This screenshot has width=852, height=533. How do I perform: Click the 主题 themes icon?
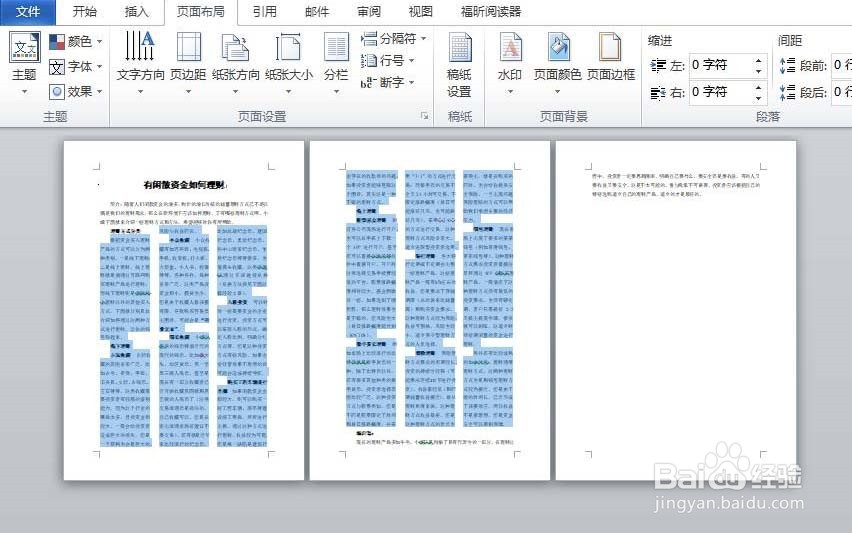[x=24, y=48]
